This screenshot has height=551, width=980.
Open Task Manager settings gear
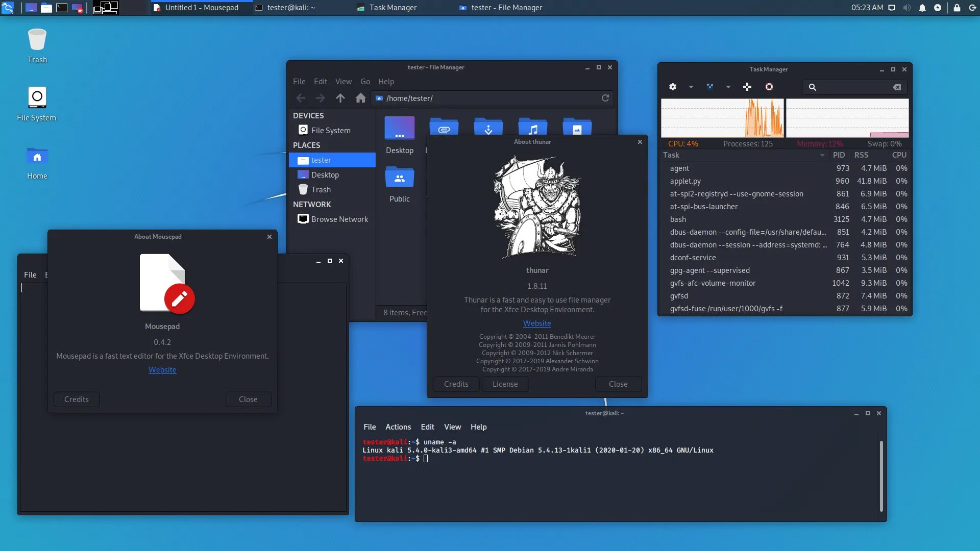point(673,87)
